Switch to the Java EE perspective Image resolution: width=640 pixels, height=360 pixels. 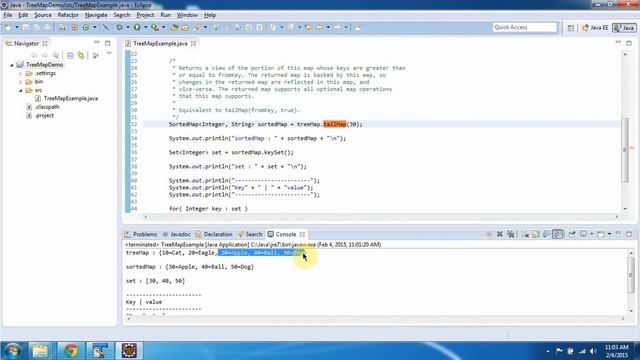click(x=595, y=27)
